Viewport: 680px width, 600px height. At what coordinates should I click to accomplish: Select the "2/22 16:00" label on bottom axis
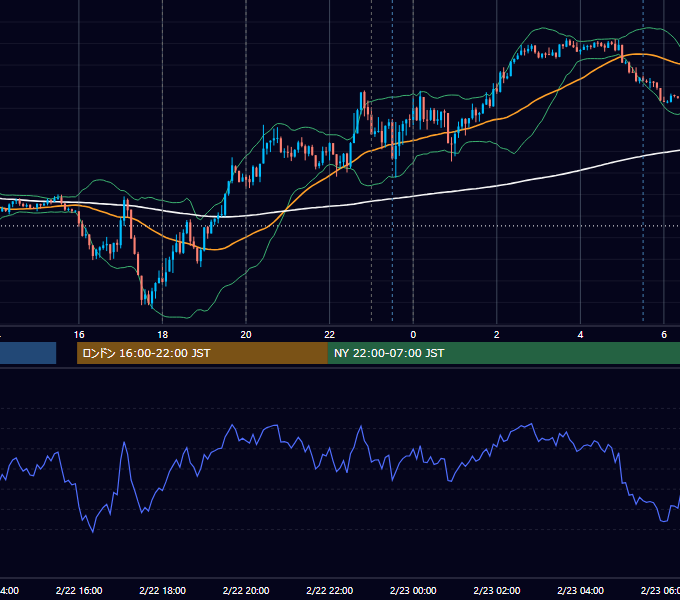point(79,591)
